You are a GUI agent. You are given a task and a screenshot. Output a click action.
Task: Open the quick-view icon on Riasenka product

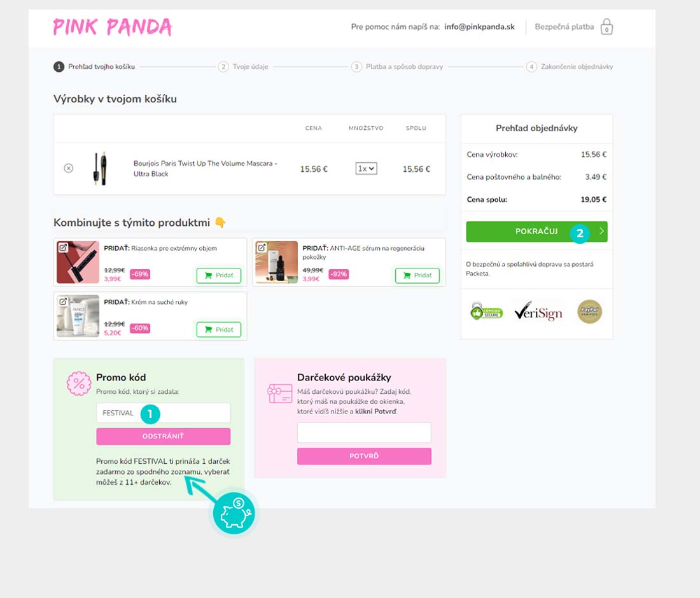click(x=63, y=247)
